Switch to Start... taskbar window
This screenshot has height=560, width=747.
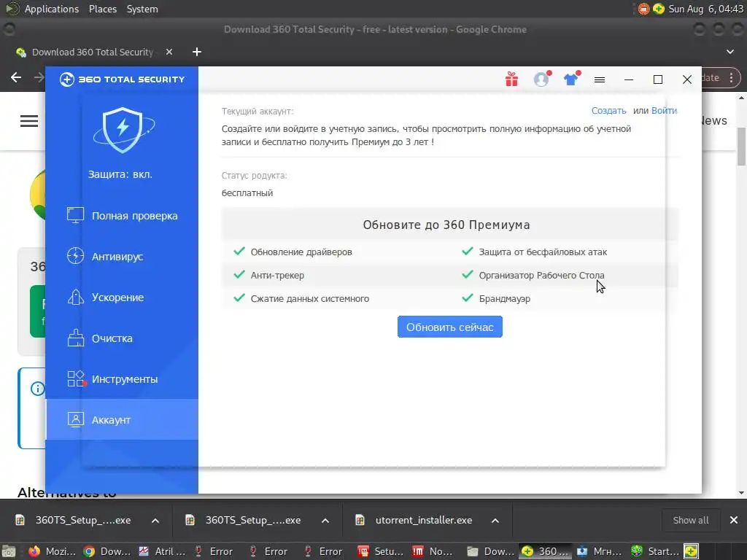tap(654, 551)
